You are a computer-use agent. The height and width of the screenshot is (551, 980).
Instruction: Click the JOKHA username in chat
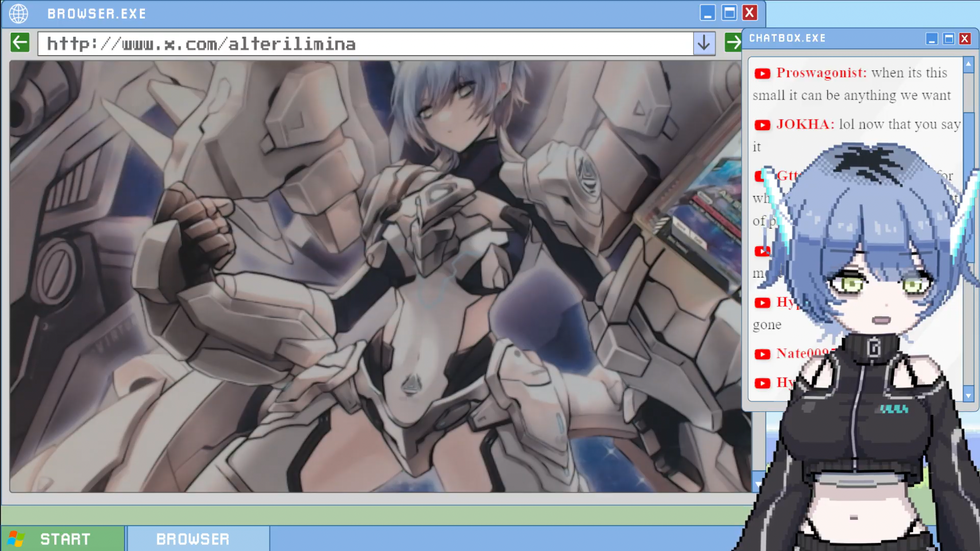pyautogui.click(x=805, y=124)
